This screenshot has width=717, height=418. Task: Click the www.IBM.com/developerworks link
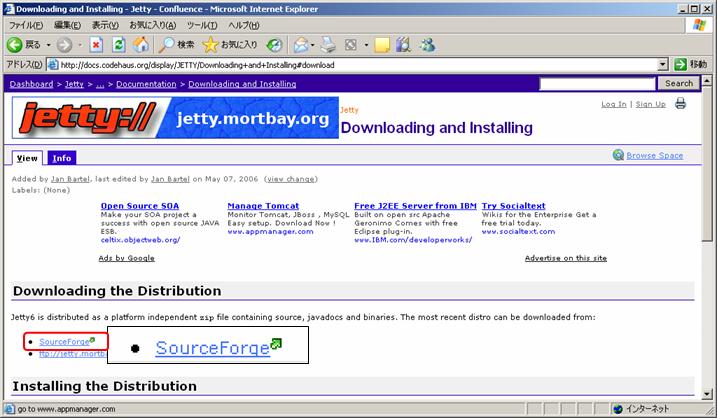pos(413,240)
